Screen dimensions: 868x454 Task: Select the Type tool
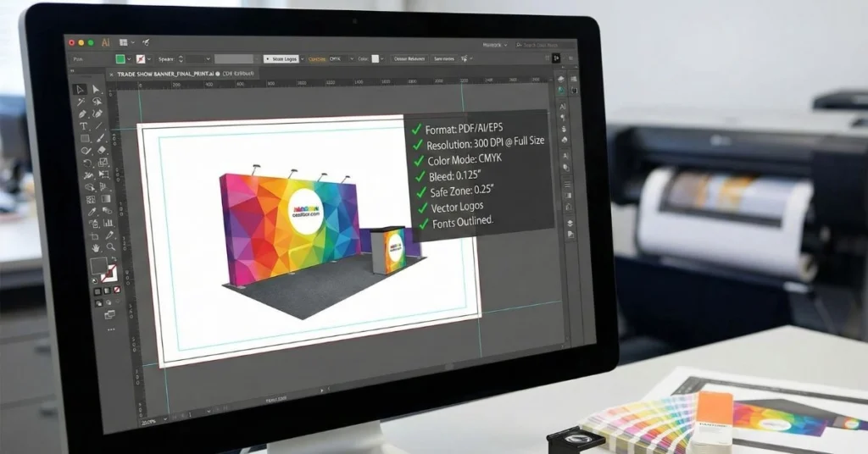click(x=84, y=127)
